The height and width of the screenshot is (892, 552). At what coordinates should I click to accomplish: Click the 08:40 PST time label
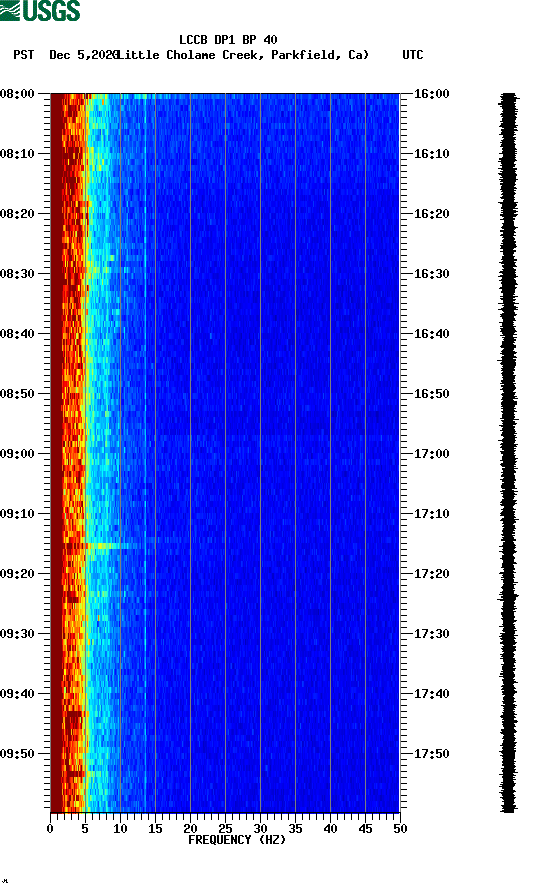click(17, 334)
